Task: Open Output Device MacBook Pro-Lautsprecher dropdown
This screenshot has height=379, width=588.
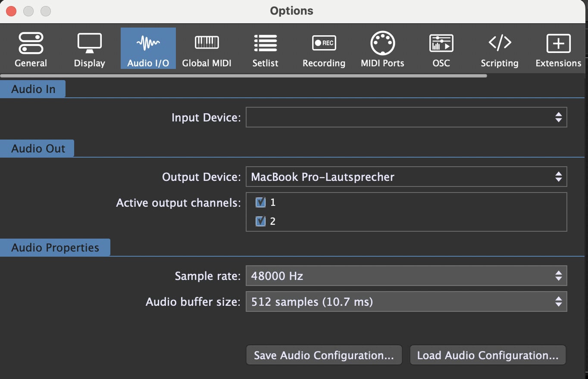Action: tap(406, 177)
